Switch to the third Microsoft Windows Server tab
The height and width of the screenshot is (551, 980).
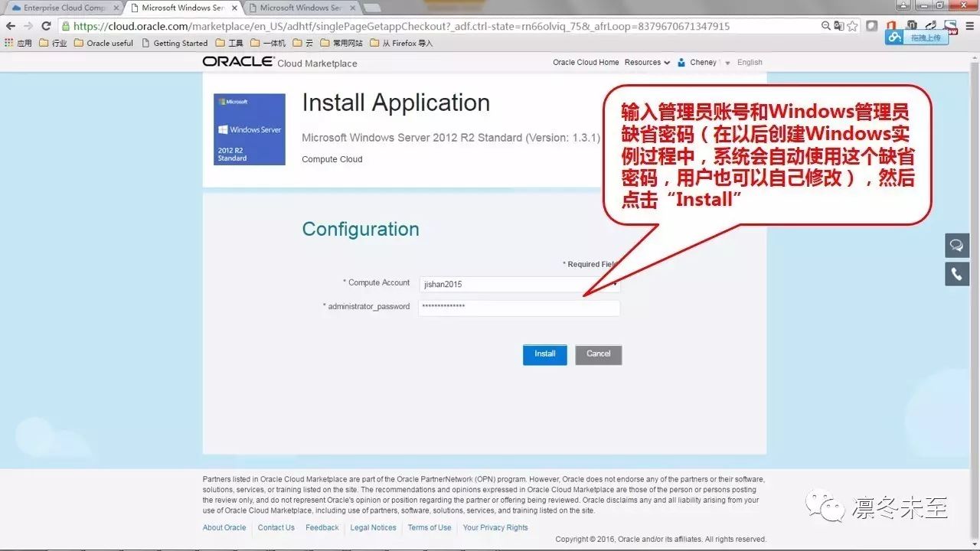pos(302,8)
